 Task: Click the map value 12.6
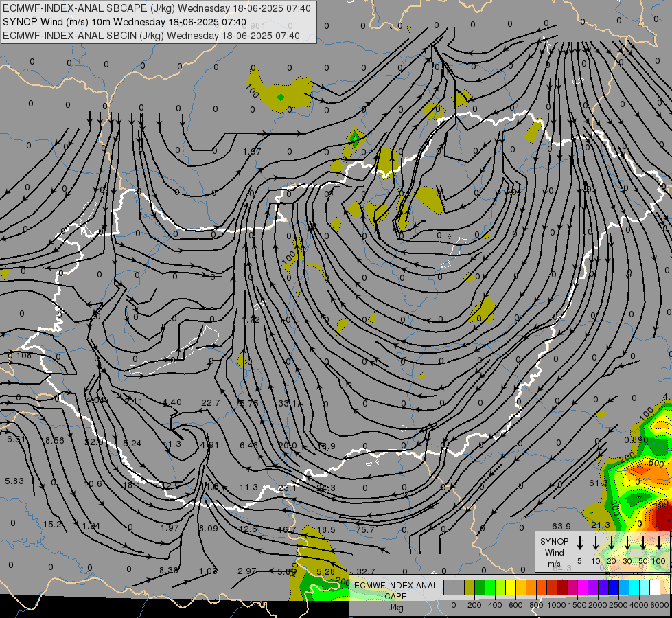pos(248,529)
